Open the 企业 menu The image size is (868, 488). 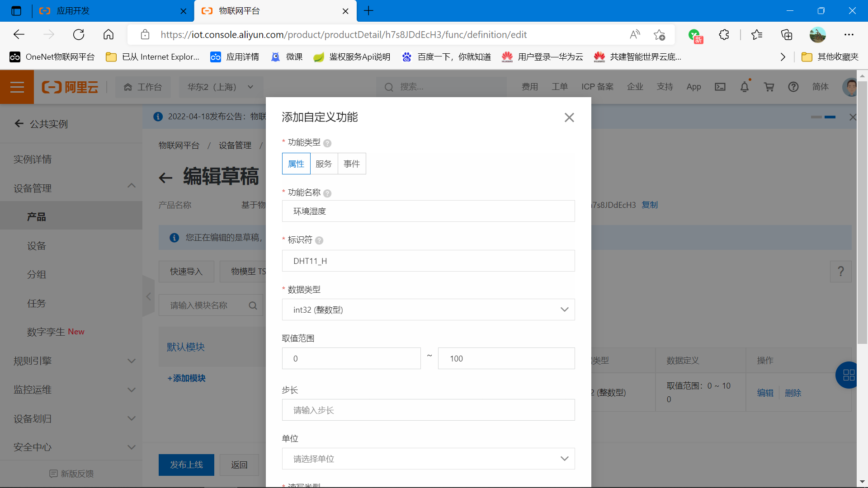635,87
